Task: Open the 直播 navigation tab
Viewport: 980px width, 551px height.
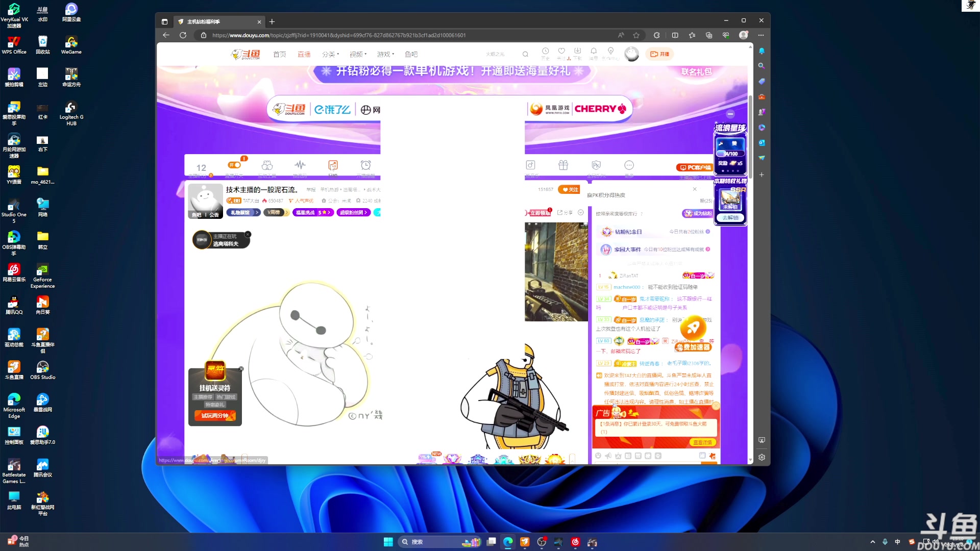Action: tap(304, 54)
